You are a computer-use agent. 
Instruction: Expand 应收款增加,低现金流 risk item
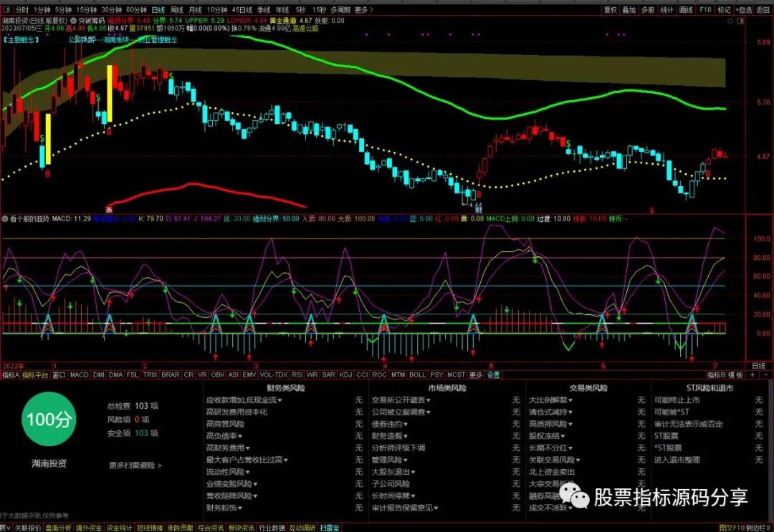(244, 400)
